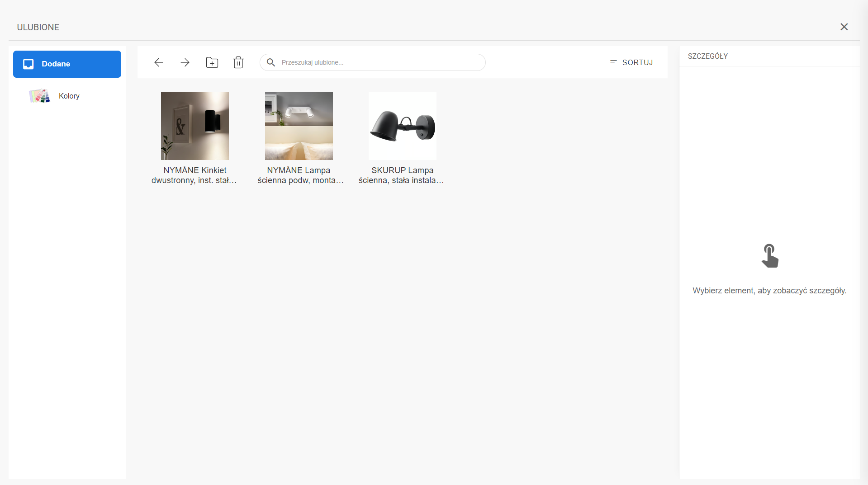
Task: Click the SKURUP Lampa ścienna name label
Action: [402, 175]
